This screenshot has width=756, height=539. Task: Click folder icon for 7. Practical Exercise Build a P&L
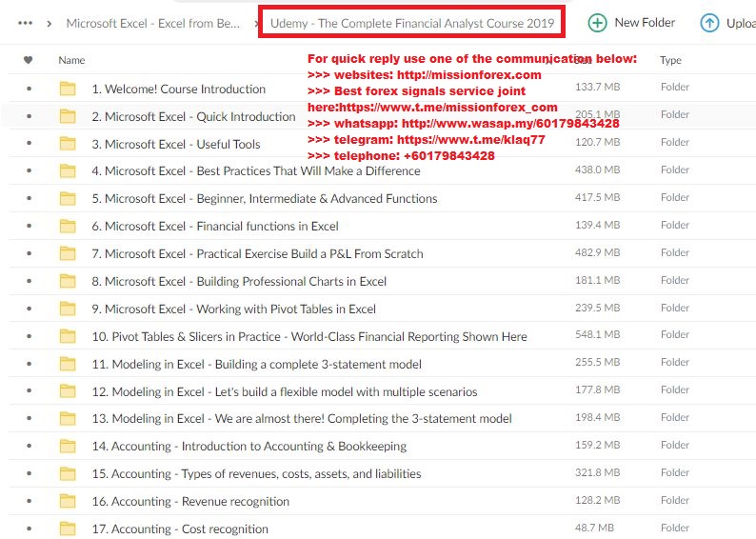68,253
